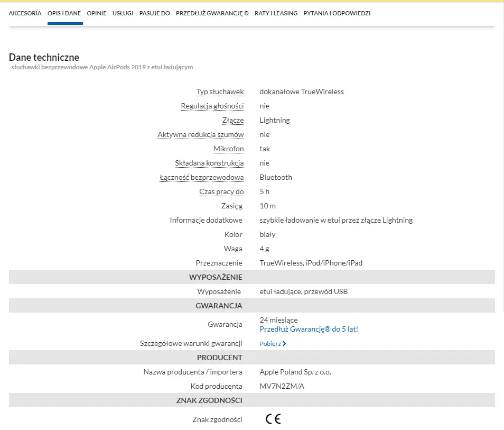The image size is (504, 430).
Task: Click the 'PRODUCENT' section header
Action: coord(220,358)
